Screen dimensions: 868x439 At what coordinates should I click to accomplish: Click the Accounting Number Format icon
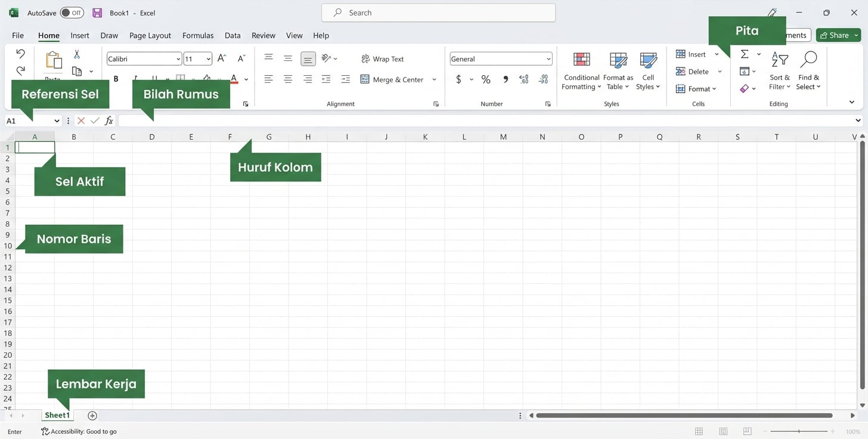[x=458, y=78]
